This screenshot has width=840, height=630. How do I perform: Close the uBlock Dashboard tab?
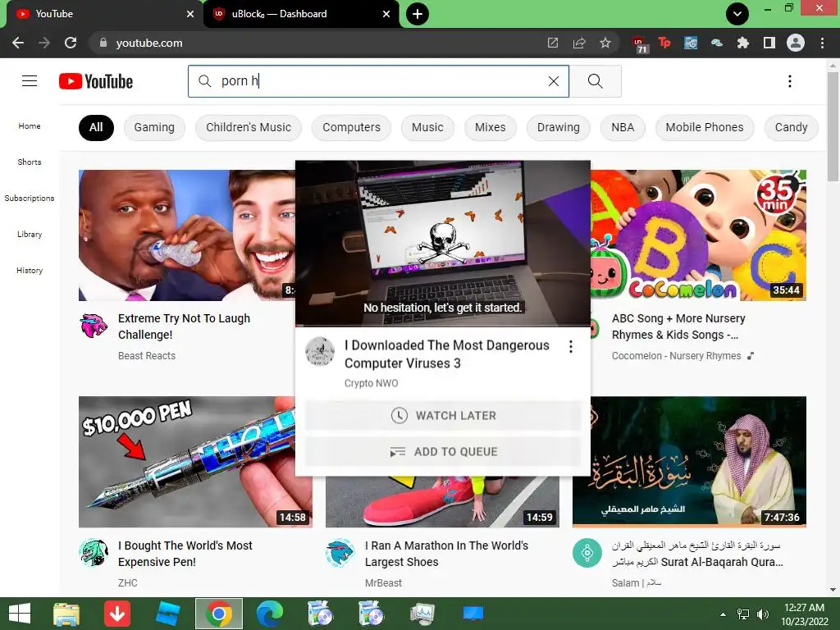(x=386, y=14)
